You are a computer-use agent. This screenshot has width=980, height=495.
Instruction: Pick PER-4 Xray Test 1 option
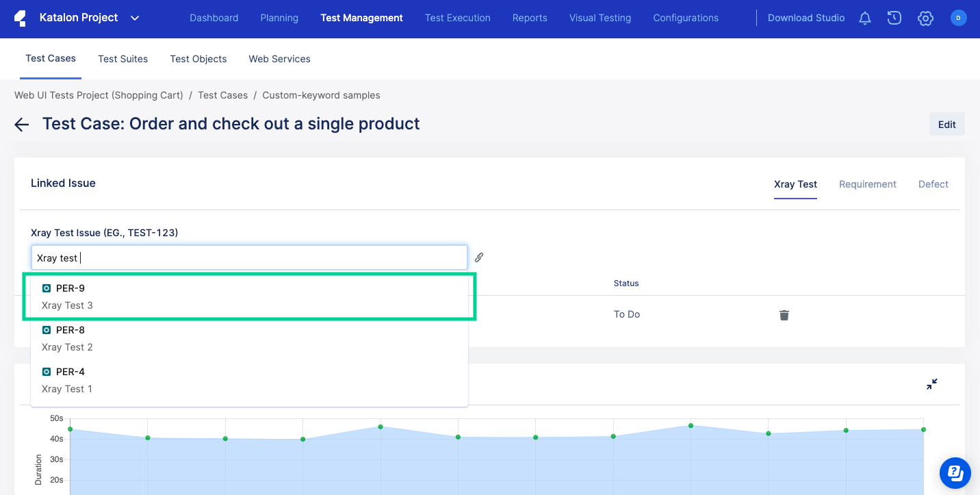(x=249, y=380)
